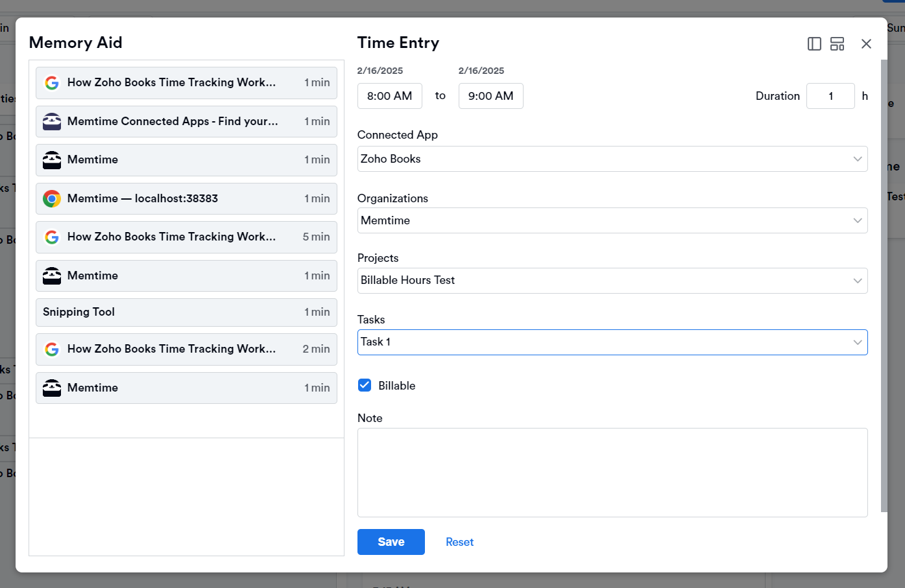Click the Time Entry heading
The width and height of the screenshot is (905, 588).
point(398,43)
